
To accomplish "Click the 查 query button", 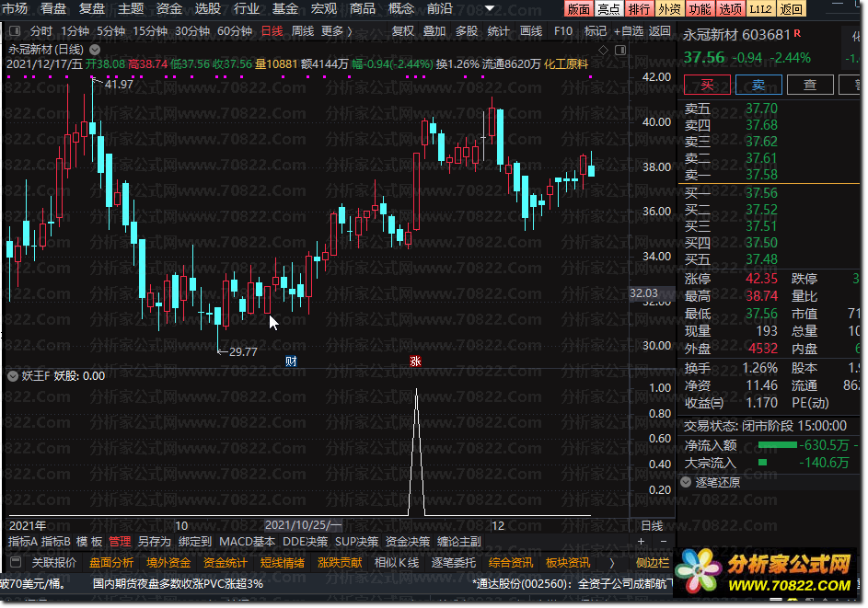I will [x=810, y=85].
